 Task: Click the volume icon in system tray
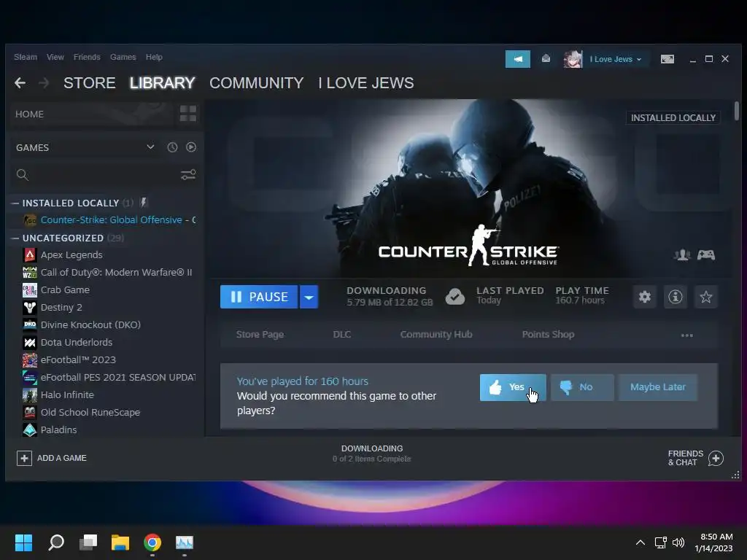[678, 542]
